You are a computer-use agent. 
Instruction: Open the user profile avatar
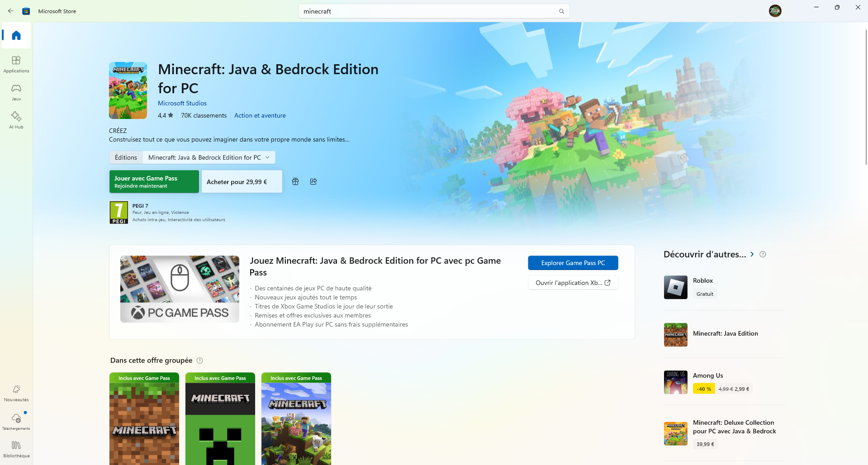[x=775, y=11]
